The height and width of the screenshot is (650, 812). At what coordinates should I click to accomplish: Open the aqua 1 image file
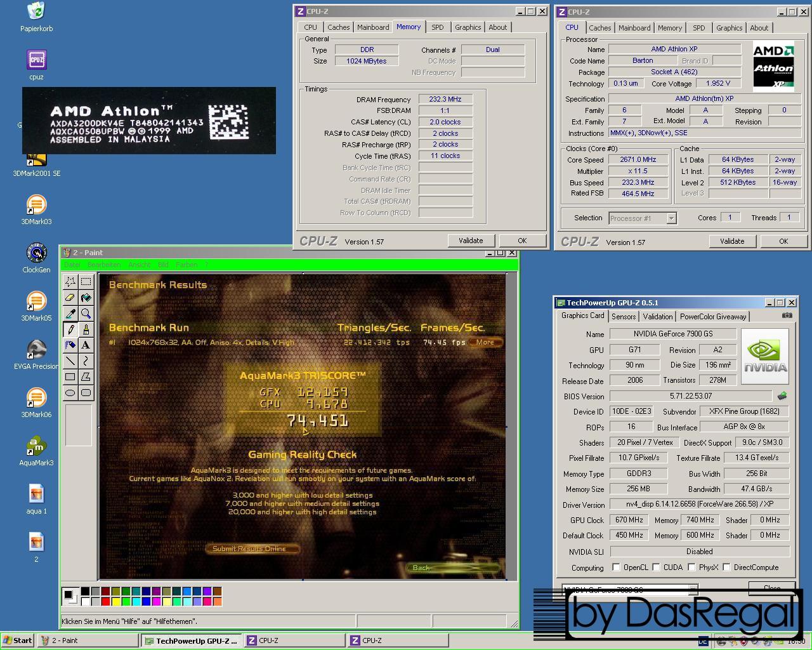click(x=36, y=500)
